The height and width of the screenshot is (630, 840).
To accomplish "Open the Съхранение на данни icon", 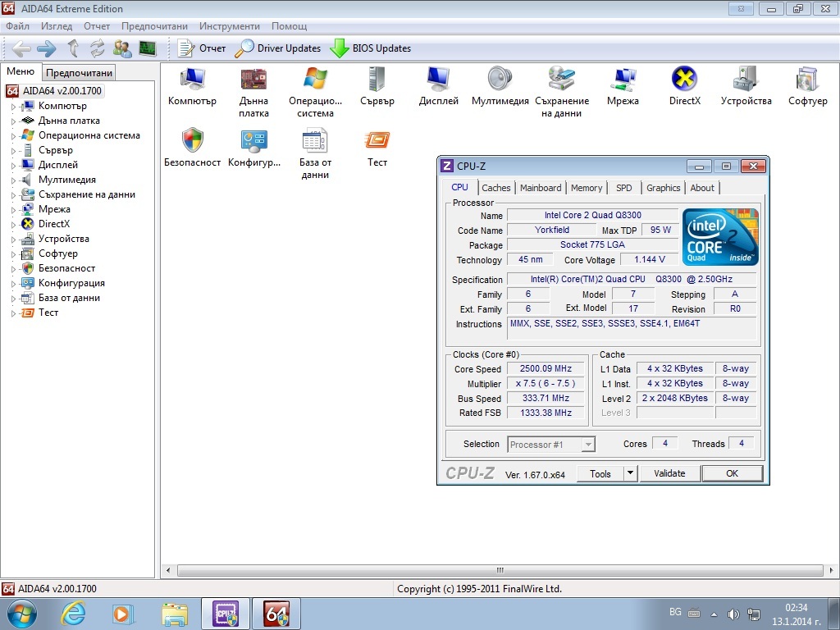I will coord(561,79).
